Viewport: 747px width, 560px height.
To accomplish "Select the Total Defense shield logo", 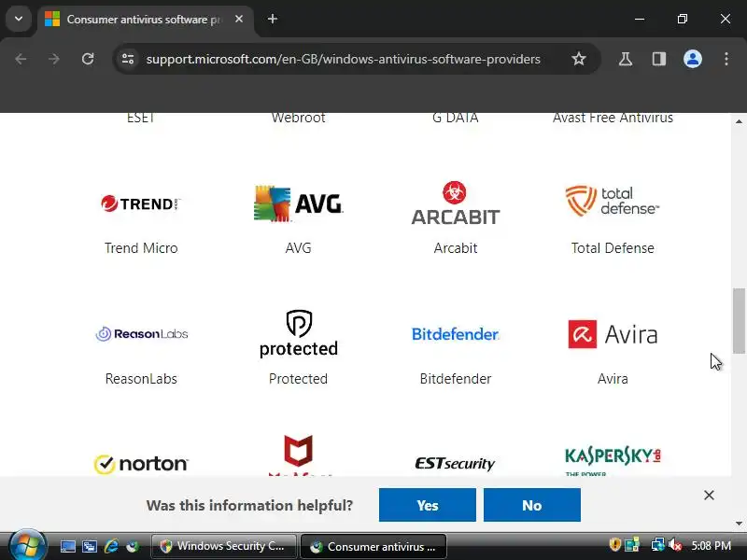I will (613, 201).
